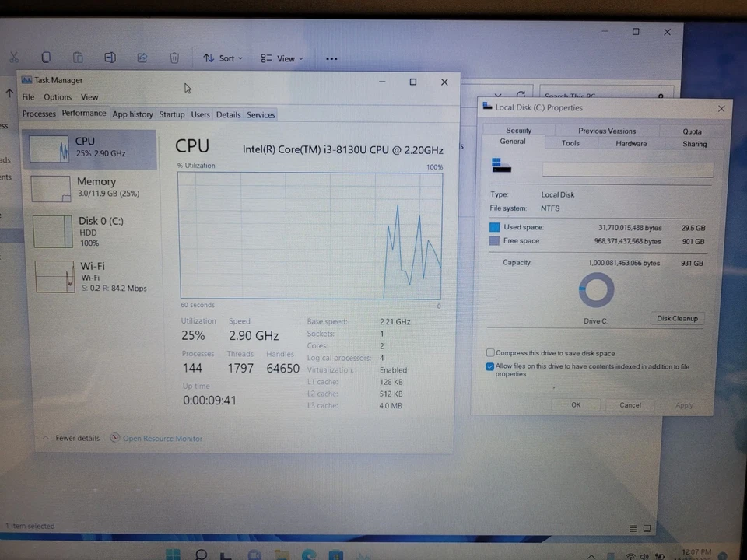Click the drive label text field

[628, 170]
